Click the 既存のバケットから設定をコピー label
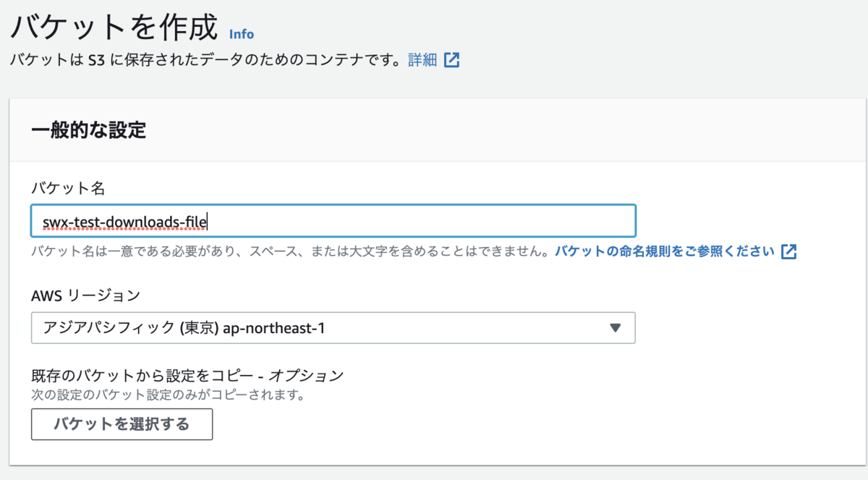 click(187, 376)
